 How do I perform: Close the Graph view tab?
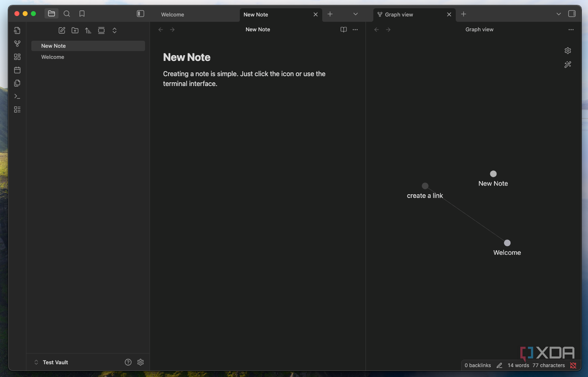(449, 14)
